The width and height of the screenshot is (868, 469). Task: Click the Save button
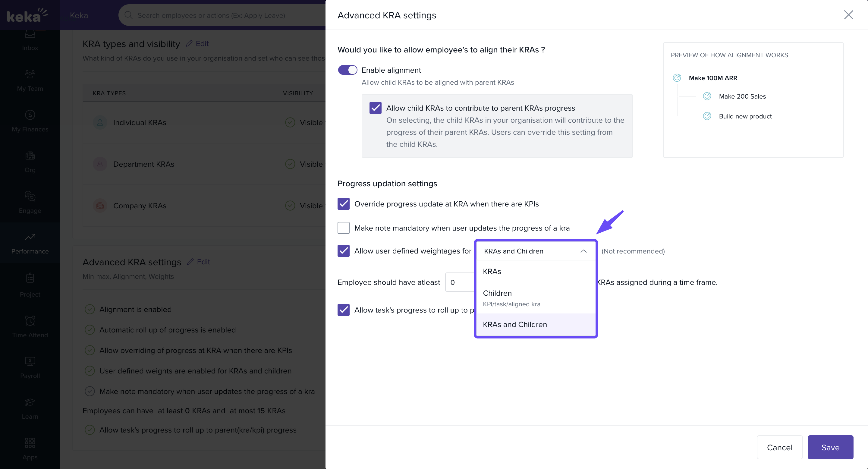[x=830, y=447]
